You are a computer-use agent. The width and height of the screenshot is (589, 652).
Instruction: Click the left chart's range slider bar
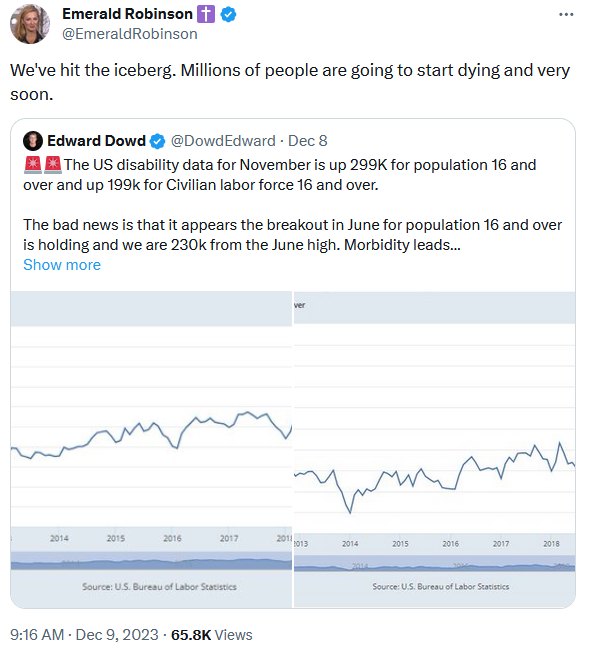click(x=151, y=561)
